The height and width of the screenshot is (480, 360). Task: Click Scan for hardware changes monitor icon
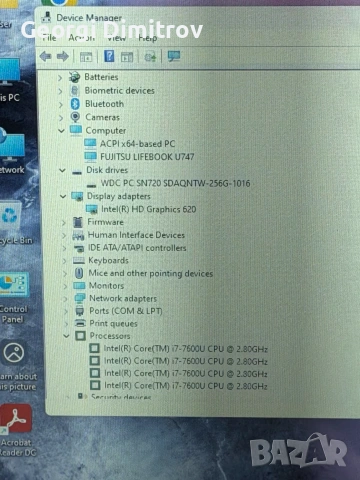pyautogui.click(x=174, y=56)
